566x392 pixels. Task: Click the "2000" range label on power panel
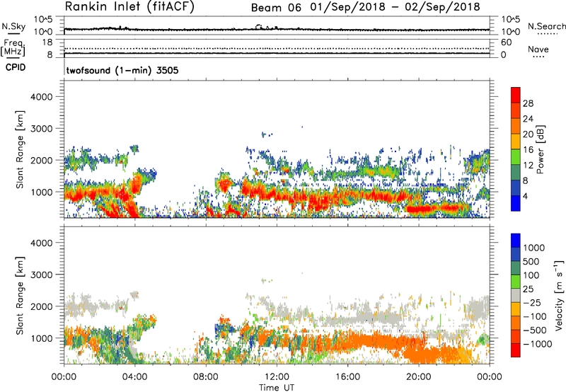[41, 160]
